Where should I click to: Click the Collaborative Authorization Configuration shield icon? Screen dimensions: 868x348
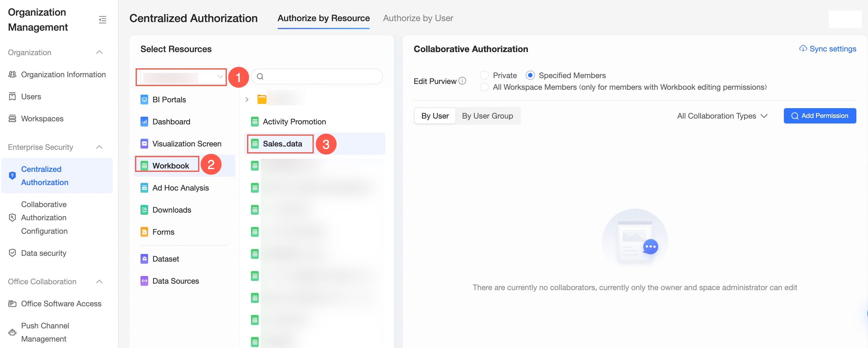coord(13,218)
